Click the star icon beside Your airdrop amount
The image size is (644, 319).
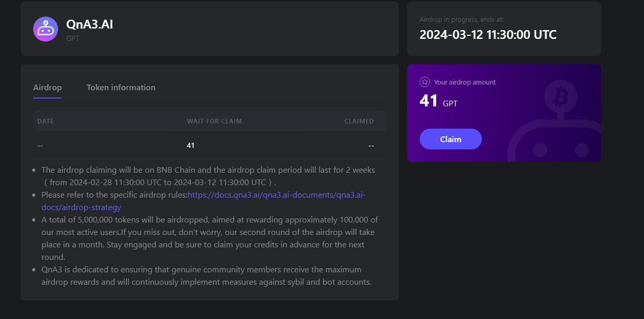(425, 82)
